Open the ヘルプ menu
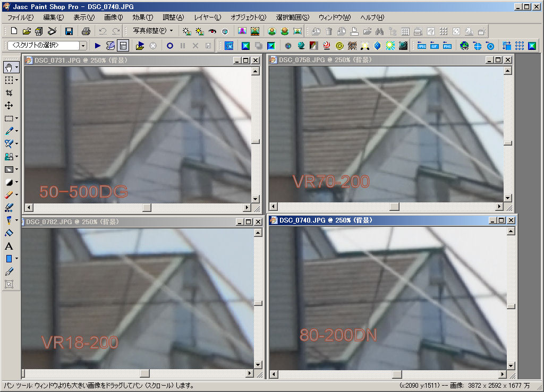Viewport: 544px width, 392px height. [x=372, y=18]
